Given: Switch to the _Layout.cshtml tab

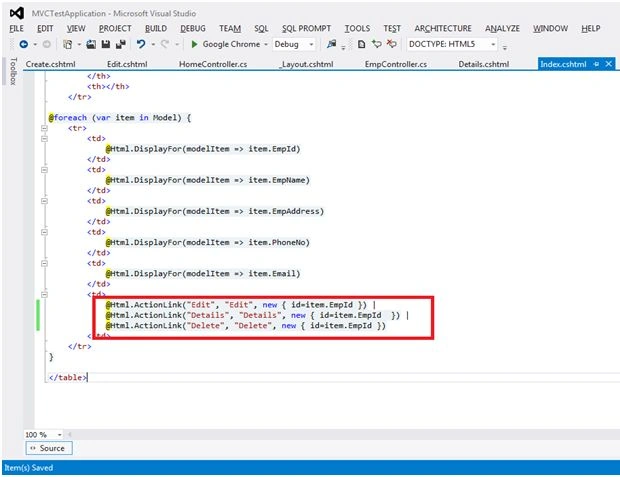Looking at the screenshot, I should (x=306, y=64).
